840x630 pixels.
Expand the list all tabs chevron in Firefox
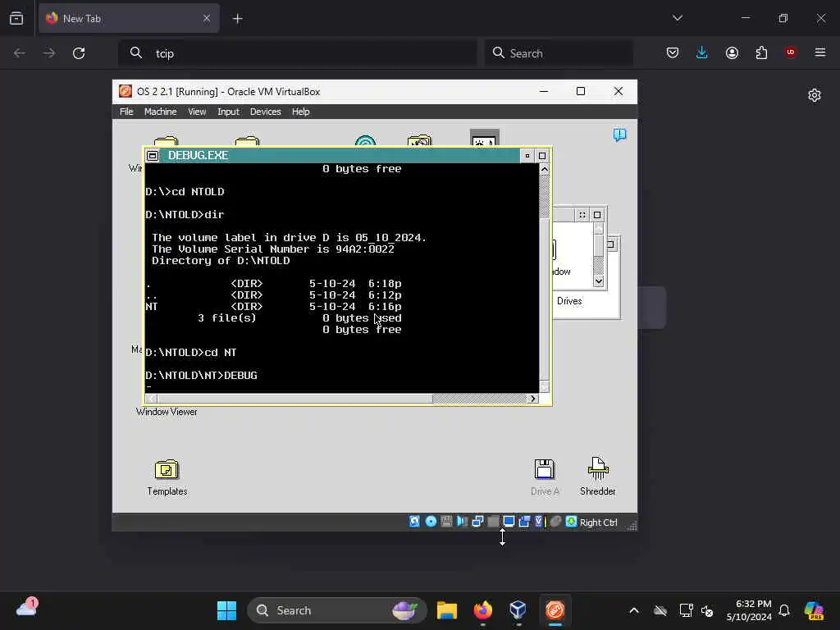(x=677, y=18)
